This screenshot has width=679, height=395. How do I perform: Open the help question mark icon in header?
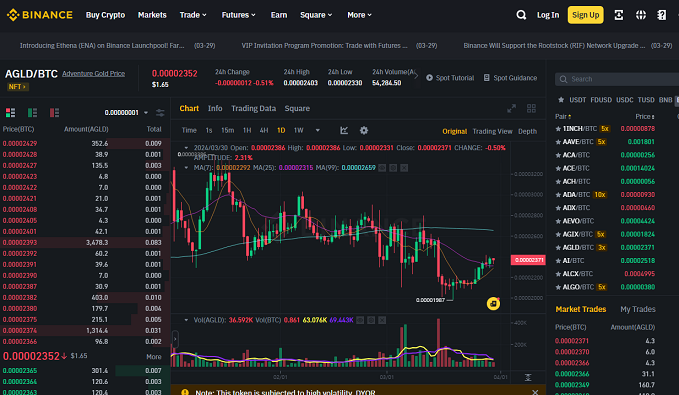[662, 15]
